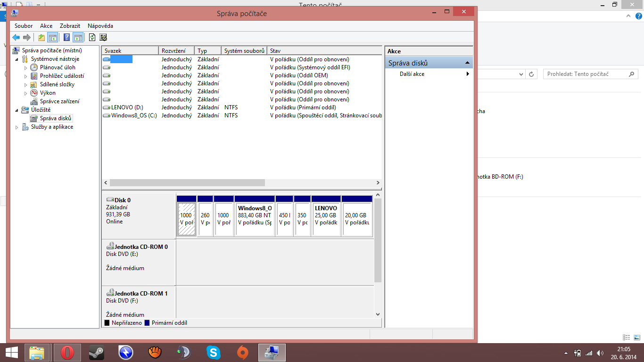Open Help with the blue question mark icon
Image resolution: width=644 pixels, height=362 pixels.
pos(67,38)
